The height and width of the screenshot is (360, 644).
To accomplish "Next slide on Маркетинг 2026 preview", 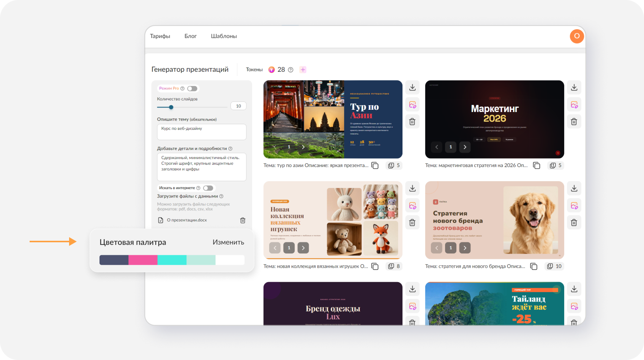I will coord(465,147).
